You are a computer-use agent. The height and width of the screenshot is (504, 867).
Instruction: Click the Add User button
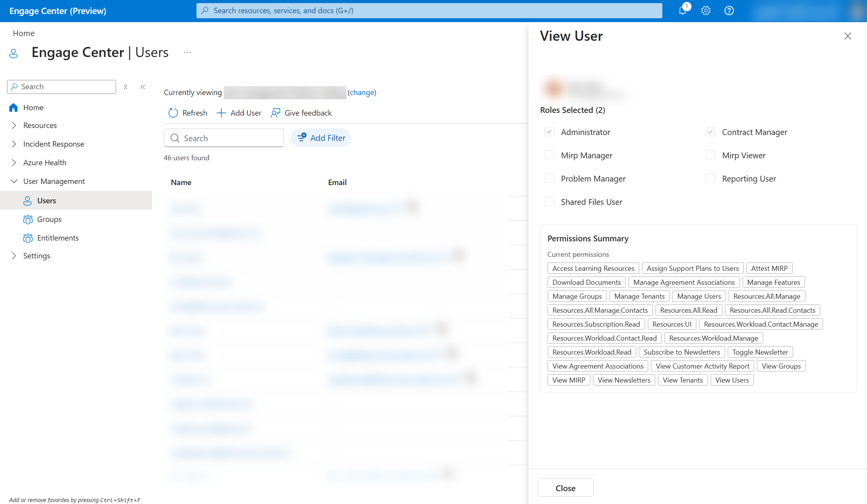click(x=239, y=113)
